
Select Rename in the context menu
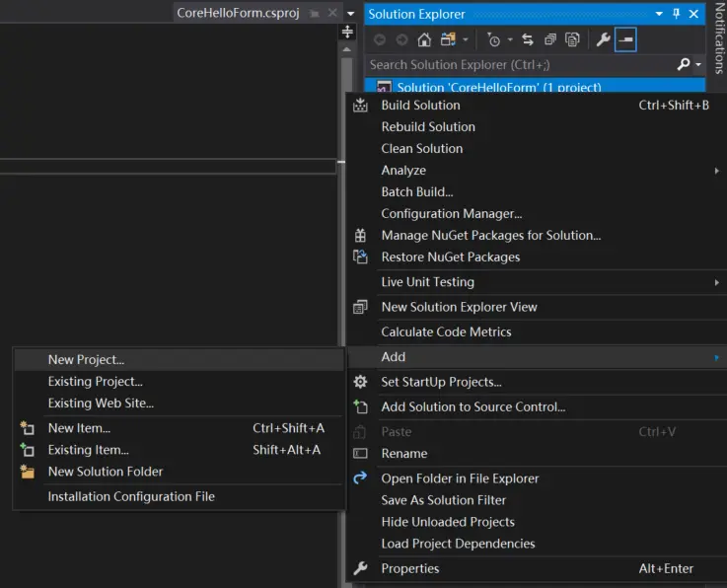click(x=537, y=454)
